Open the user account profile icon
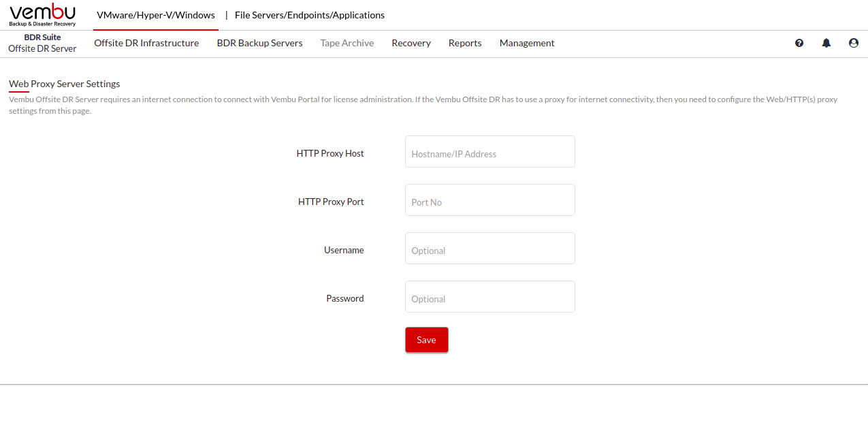Viewport: 868px width, 444px height. (854, 43)
